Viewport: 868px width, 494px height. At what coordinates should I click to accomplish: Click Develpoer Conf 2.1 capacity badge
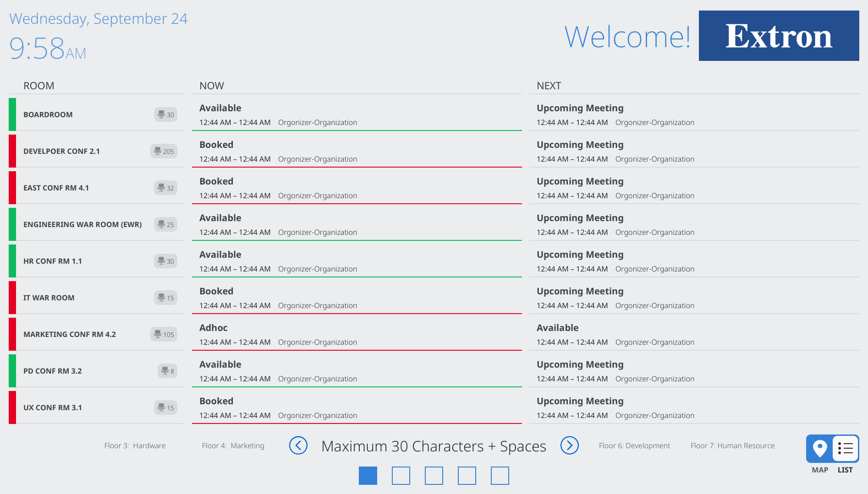point(164,152)
